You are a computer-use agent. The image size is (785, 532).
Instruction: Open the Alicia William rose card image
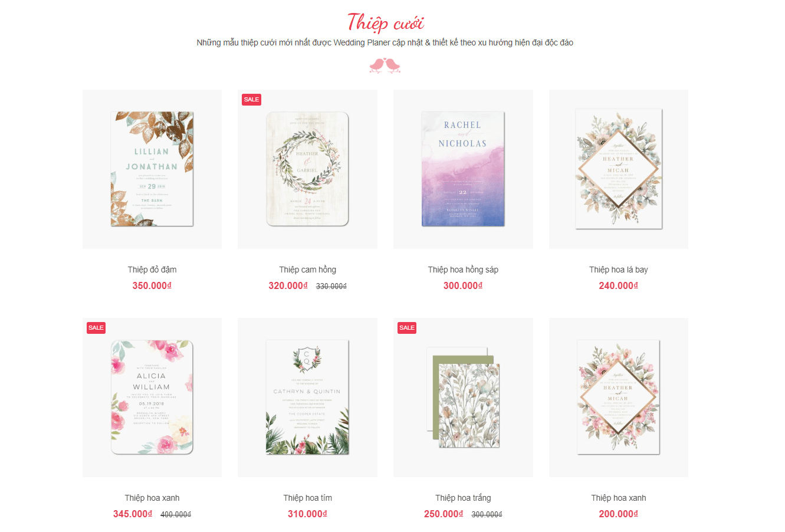click(152, 398)
